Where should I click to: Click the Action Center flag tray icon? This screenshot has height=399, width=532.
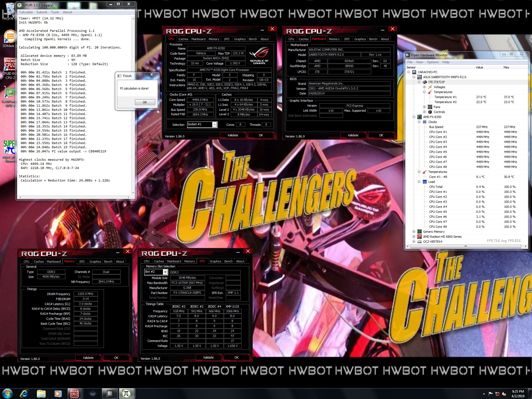click(x=491, y=394)
